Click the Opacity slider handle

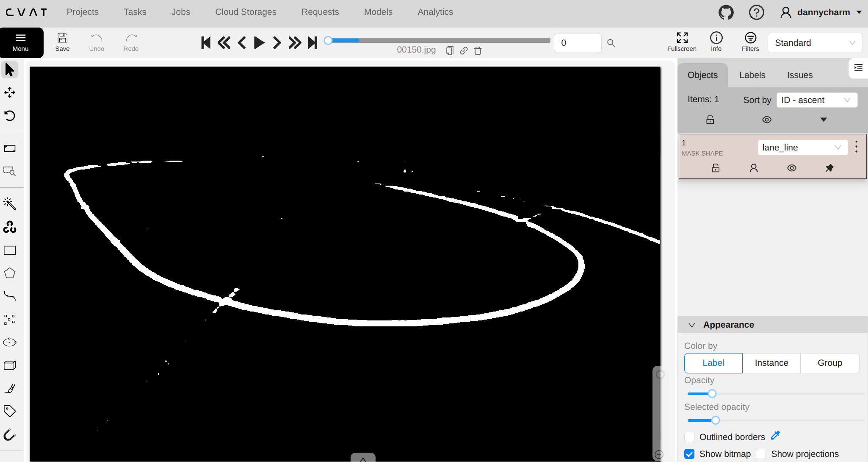712,394
